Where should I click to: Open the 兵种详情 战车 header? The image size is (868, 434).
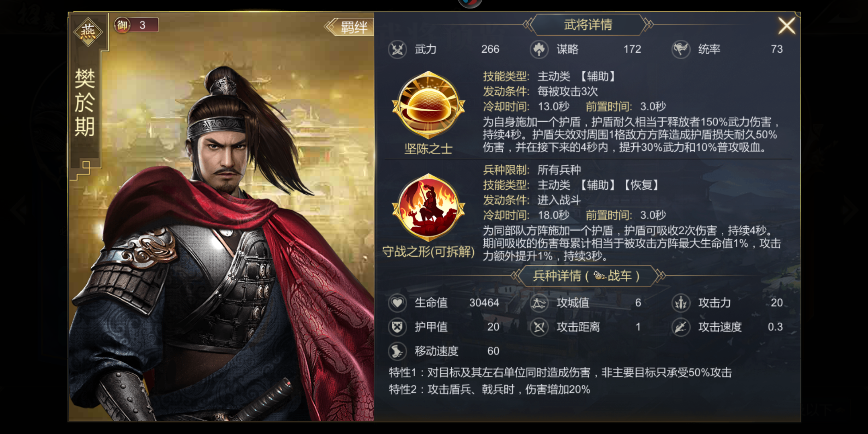pos(587,276)
